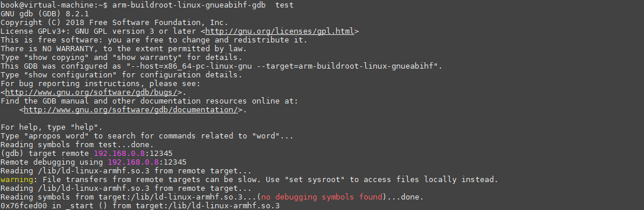Screen dimensions: 644x210
Task: Click the 'For help, type "help"' line
Action: tap(52, 127)
